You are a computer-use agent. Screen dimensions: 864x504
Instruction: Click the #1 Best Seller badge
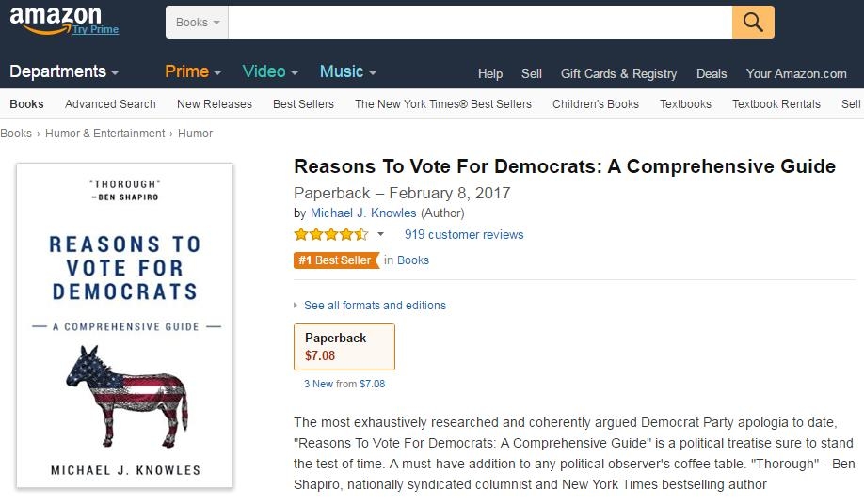(x=336, y=260)
